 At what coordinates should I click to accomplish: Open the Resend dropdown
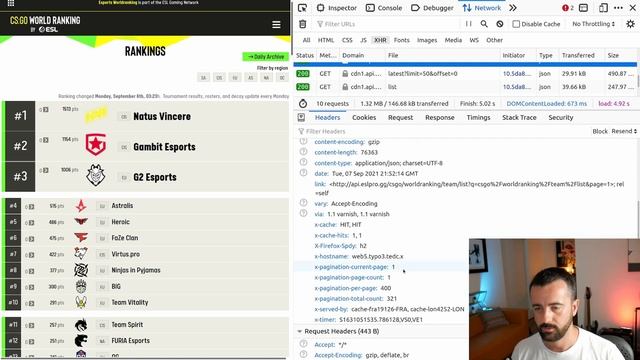pos(624,131)
